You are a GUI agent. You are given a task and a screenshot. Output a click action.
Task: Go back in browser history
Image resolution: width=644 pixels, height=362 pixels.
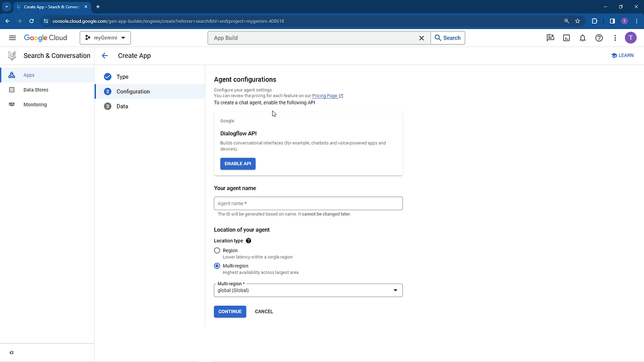coord(7,21)
